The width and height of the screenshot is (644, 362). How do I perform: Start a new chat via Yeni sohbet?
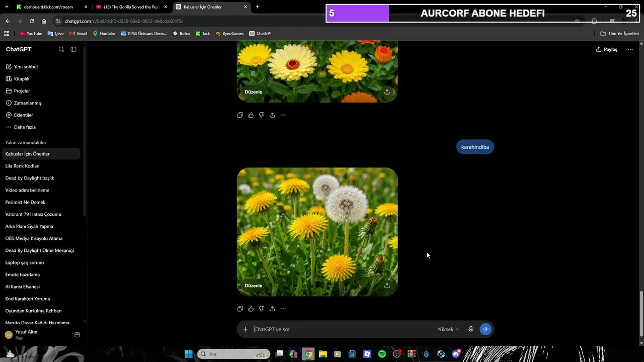tap(40, 67)
